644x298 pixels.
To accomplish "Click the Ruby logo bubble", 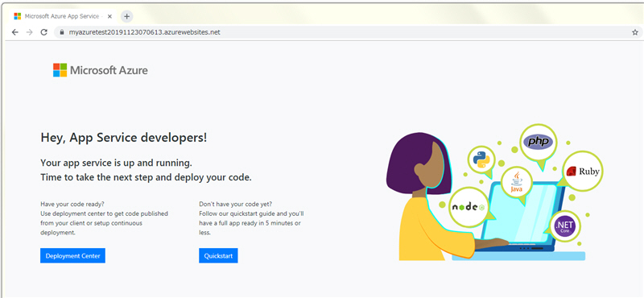I will 582,172.
